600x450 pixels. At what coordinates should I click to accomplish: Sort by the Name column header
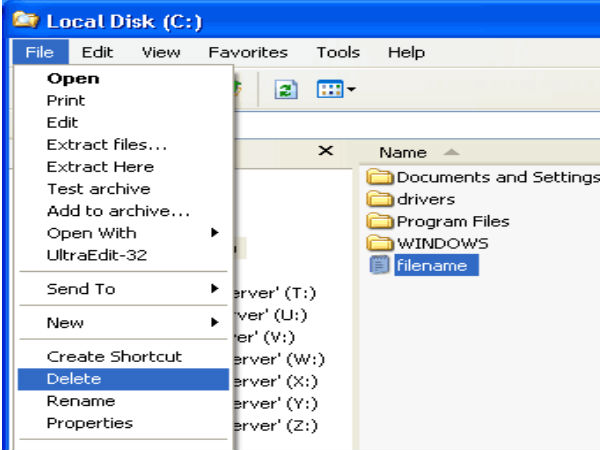pos(403,152)
